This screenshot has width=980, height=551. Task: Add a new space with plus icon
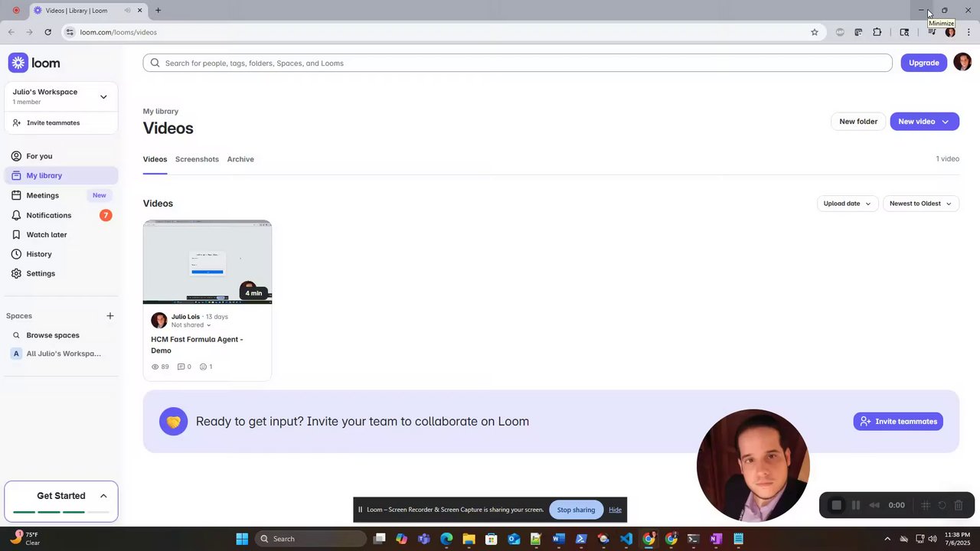point(110,316)
